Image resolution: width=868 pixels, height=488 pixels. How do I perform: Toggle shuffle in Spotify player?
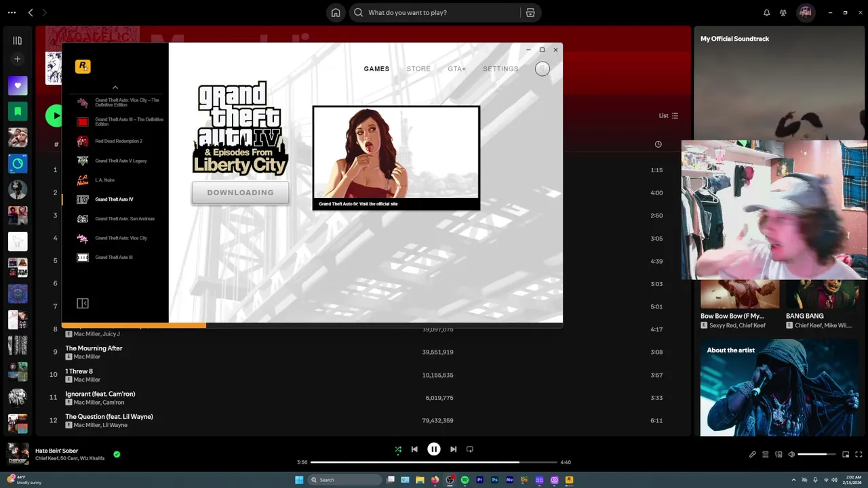(398, 449)
